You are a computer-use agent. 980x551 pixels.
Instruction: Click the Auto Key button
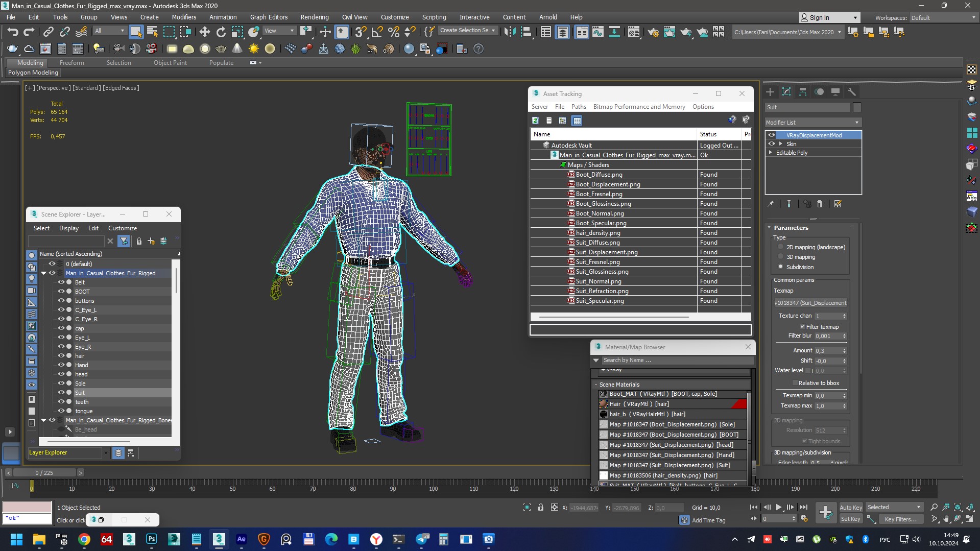[850, 507]
